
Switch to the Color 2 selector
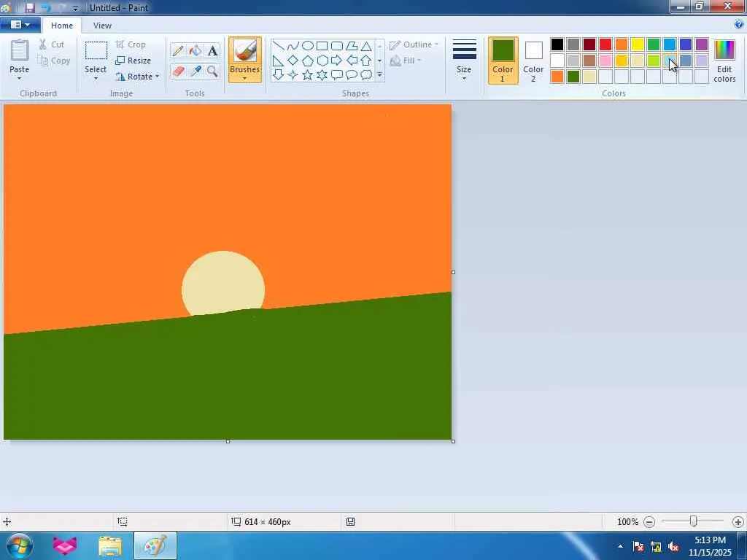point(533,60)
